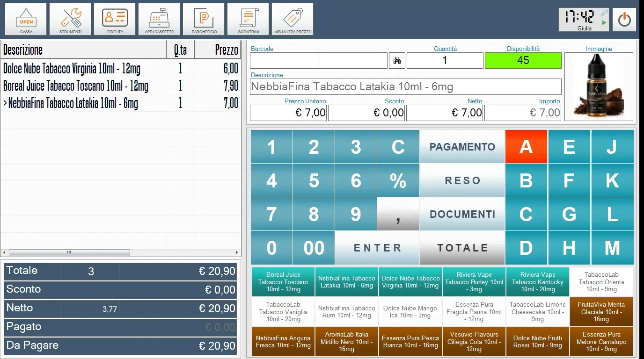
Task: Click the right arrow of the item list scrollbar
Action: (x=237, y=252)
